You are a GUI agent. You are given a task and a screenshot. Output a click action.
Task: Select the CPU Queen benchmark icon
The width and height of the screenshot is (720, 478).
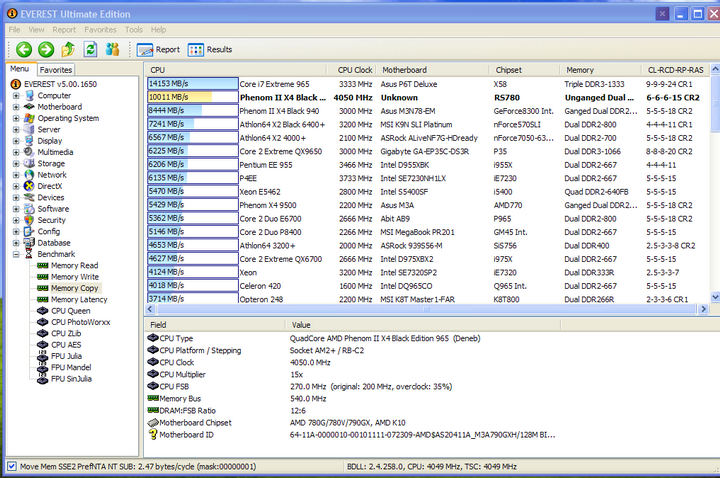point(43,310)
